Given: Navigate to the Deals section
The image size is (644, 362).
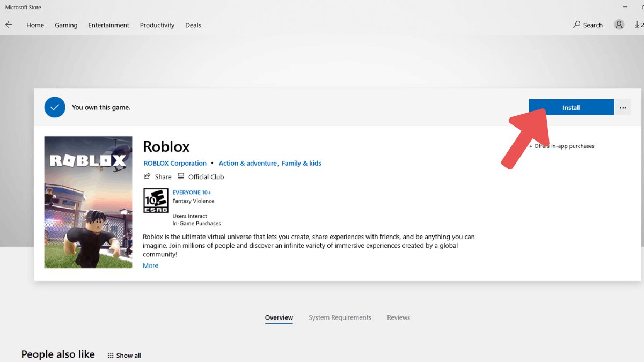Looking at the screenshot, I should 193,25.
